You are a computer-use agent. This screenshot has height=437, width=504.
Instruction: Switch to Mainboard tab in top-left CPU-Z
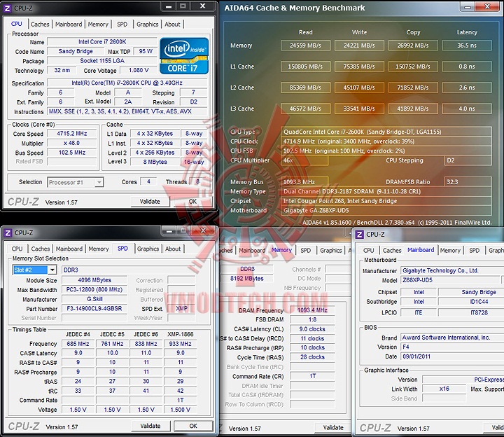[x=69, y=24]
